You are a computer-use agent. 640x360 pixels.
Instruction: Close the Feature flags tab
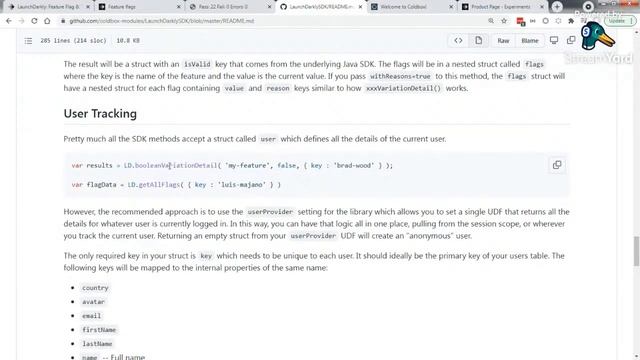pos(178,7)
